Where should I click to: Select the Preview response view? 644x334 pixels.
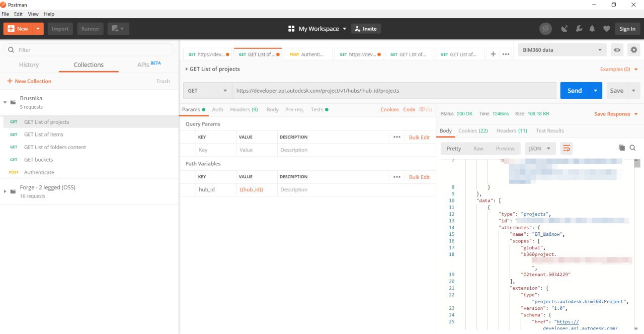click(x=505, y=148)
